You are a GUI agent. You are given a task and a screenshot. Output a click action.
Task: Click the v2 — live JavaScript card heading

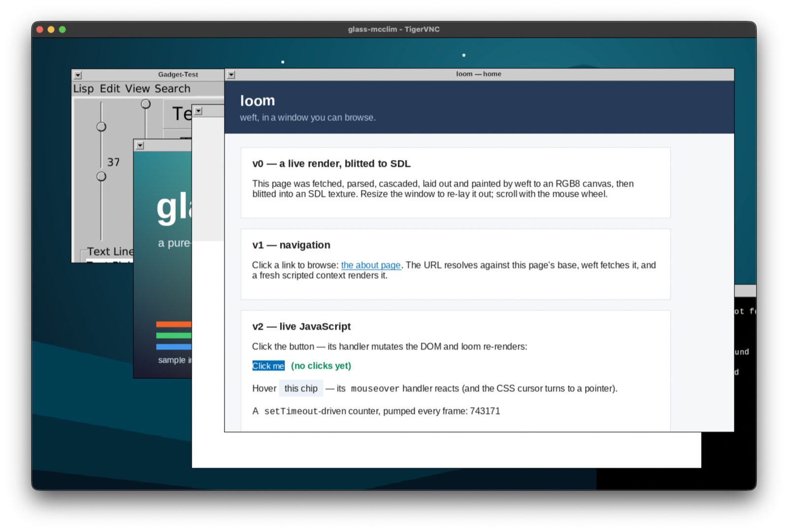pos(301,327)
